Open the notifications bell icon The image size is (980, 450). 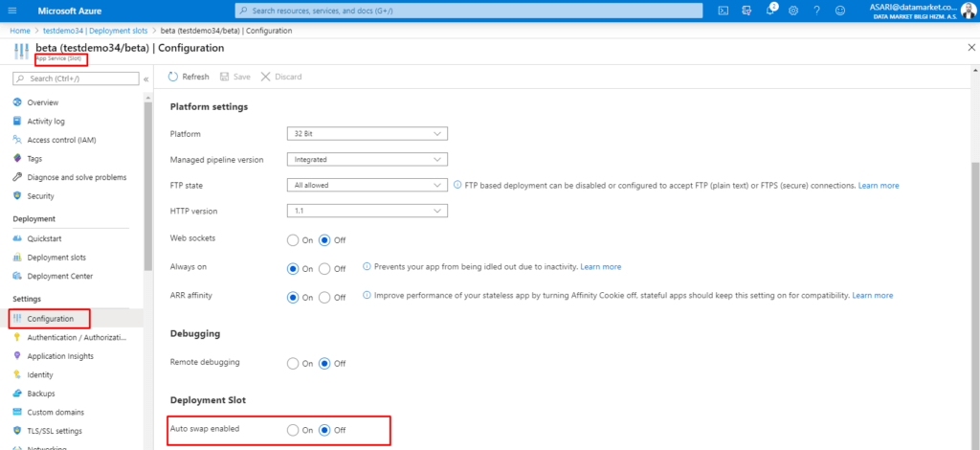point(770,11)
